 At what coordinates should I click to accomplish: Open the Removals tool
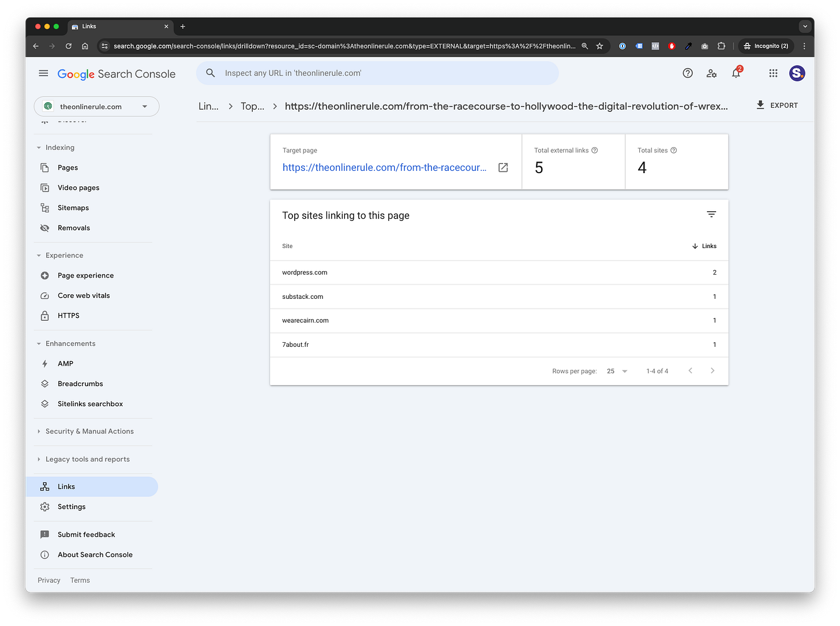(x=74, y=228)
